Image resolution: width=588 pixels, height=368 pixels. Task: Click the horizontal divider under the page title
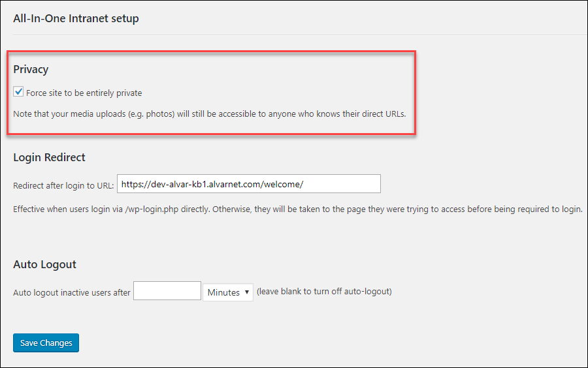click(300, 35)
